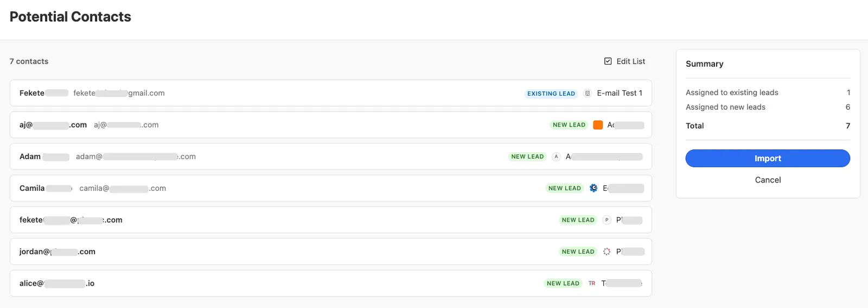868x308 pixels.
Task: Click the NEW LEAD badge in aj@ row
Action: tap(569, 125)
